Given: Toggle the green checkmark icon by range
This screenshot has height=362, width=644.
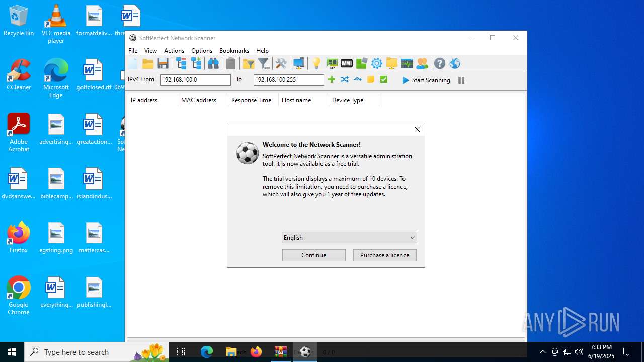Looking at the screenshot, I should click(384, 79).
